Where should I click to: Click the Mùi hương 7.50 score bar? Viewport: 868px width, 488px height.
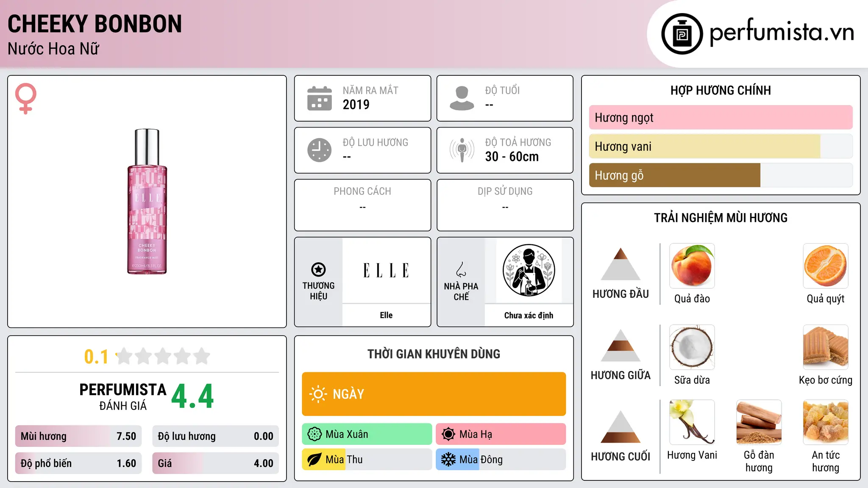[x=78, y=436]
